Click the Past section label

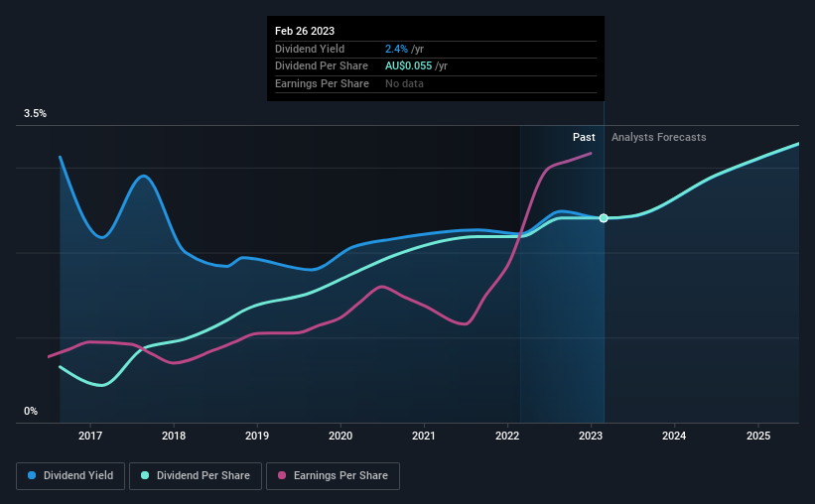(x=584, y=137)
